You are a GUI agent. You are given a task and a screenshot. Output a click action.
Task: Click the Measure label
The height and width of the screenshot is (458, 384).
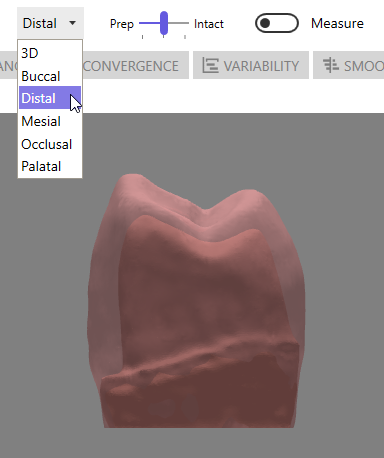(x=337, y=23)
